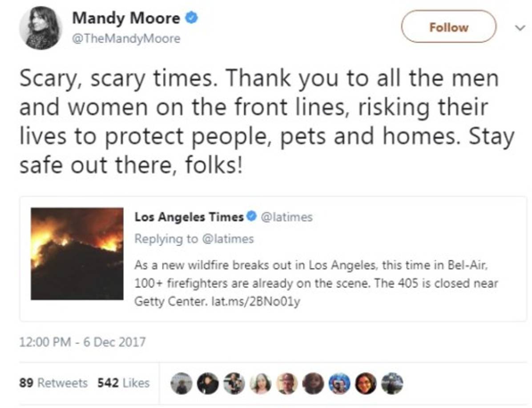
Task: View the wildfire photo thumbnail
Action: tap(77, 254)
